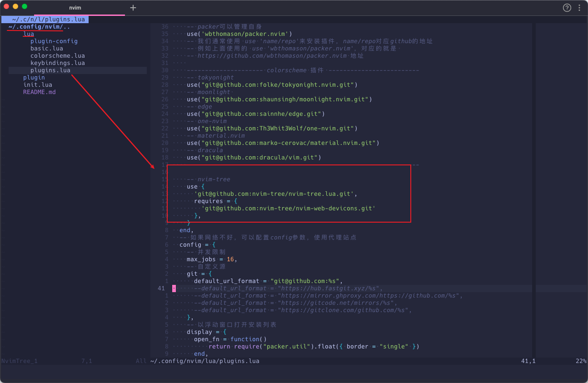Click the hub.fastgit.xyz commented line

pyautogui.click(x=289, y=288)
